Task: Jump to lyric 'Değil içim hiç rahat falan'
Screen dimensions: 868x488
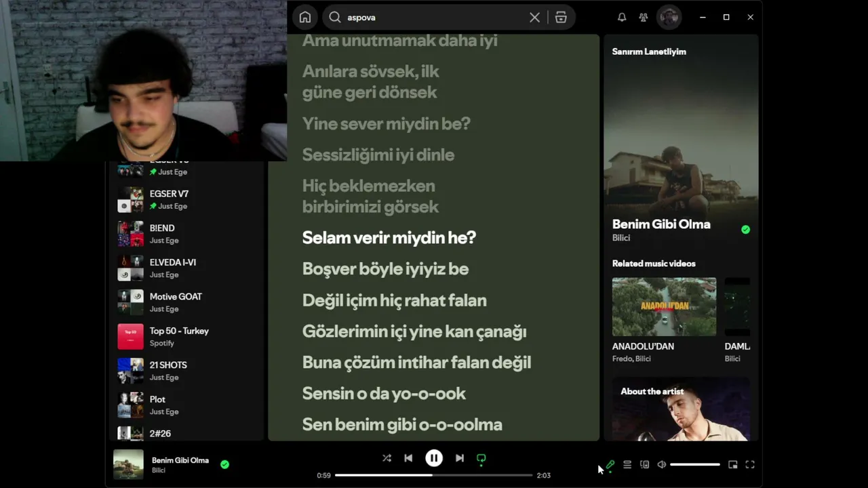Action: [x=395, y=300]
